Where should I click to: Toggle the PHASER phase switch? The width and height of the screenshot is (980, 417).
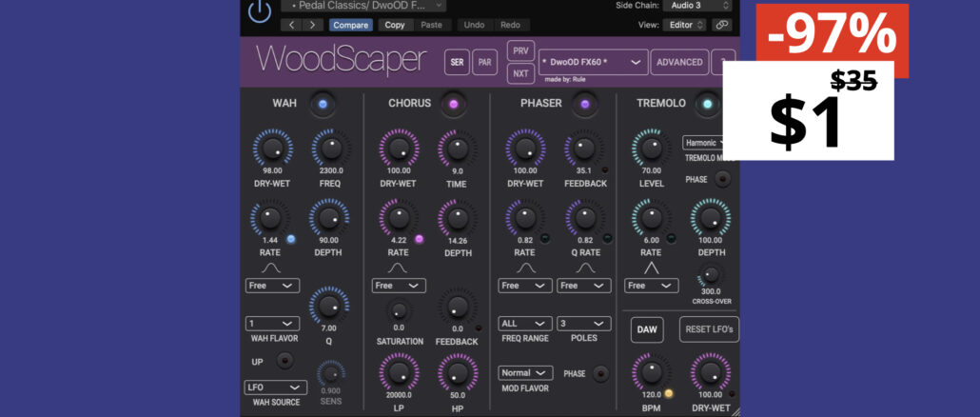click(600, 374)
